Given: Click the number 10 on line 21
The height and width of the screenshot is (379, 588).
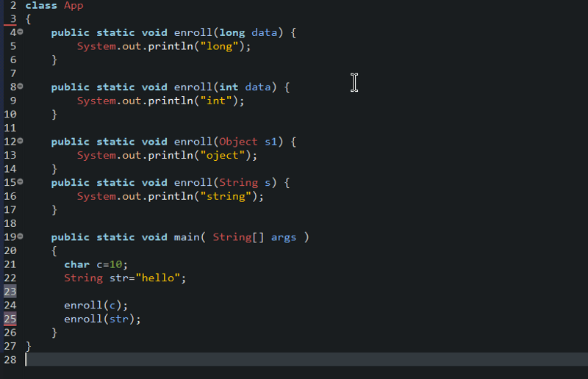Looking at the screenshot, I should (115, 264).
